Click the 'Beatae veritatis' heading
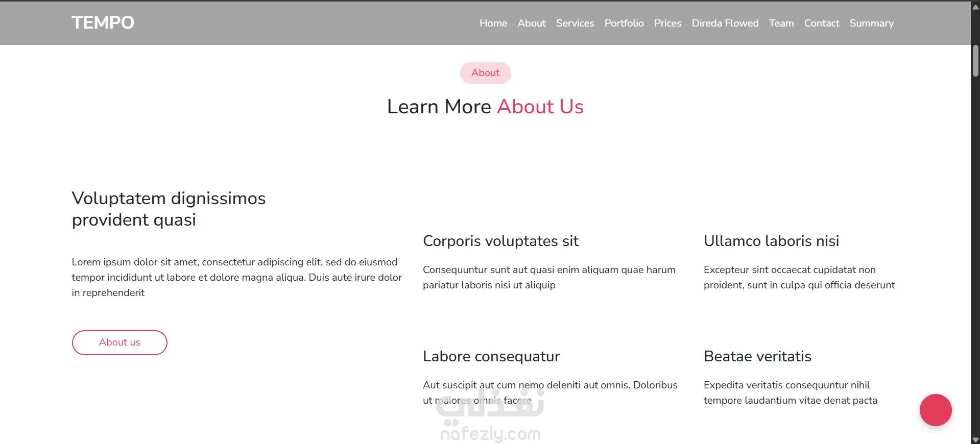The image size is (980, 444). (757, 356)
